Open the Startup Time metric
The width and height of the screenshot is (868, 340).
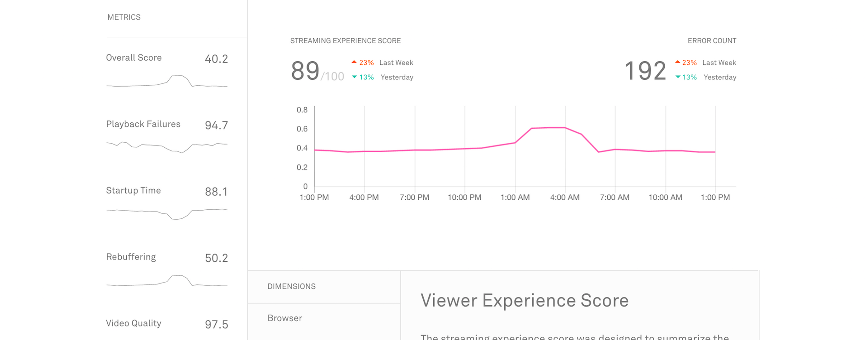(133, 191)
